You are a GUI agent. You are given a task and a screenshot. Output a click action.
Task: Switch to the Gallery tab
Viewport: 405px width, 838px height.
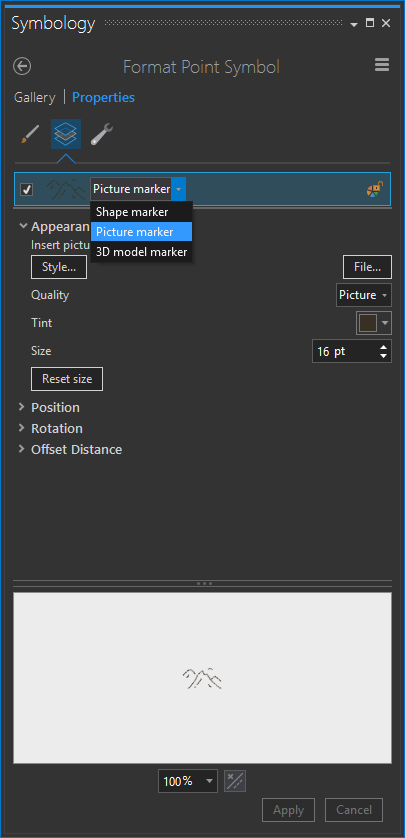pyautogui.click(x=34, y=97)
